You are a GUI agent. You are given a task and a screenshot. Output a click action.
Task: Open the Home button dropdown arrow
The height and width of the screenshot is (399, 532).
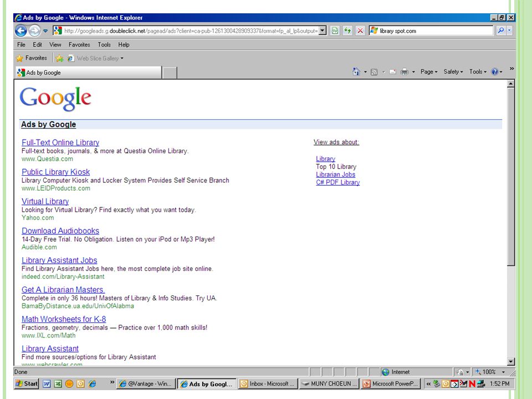(365, 72)
